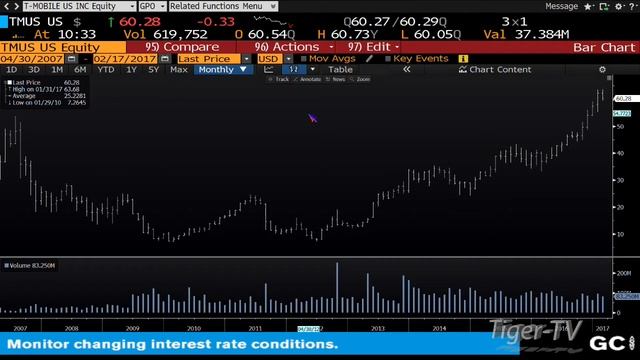
Task: Switch to Table view
Action: [x=340, y=69]
